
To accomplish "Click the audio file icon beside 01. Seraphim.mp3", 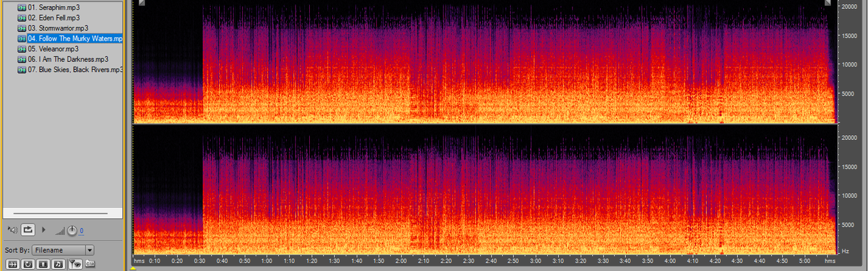I will [22, 7].
